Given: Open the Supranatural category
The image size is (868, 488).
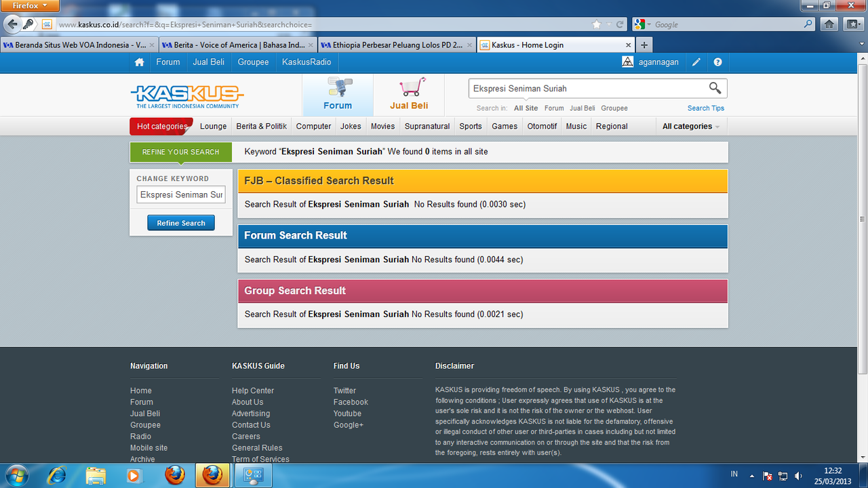Looking at the screenshot, I should [427, 126].
